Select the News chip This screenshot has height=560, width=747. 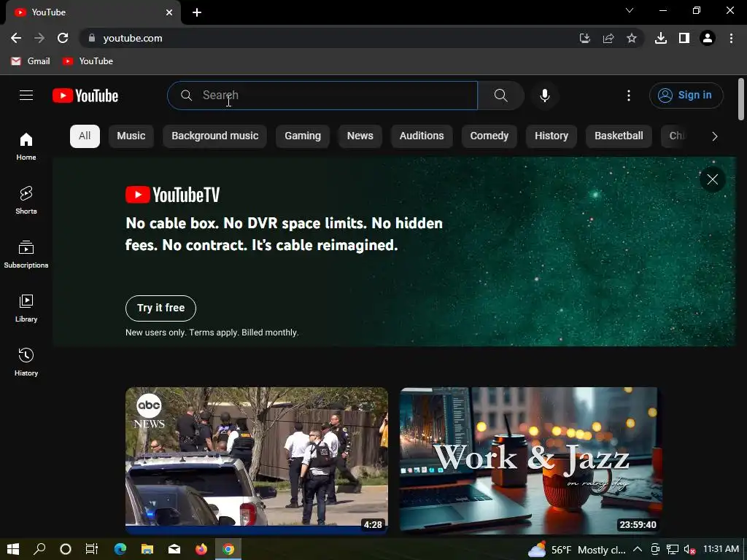tap(360, 136)
